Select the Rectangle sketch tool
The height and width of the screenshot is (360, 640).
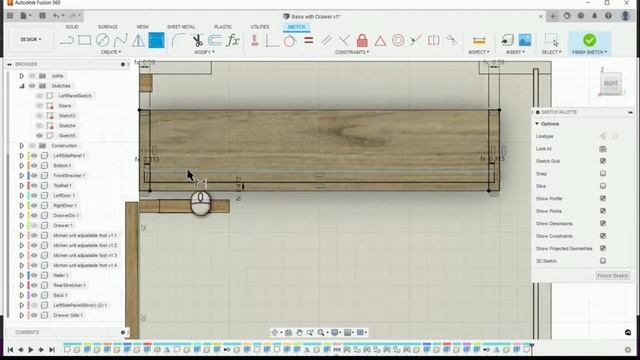point(84,40)
